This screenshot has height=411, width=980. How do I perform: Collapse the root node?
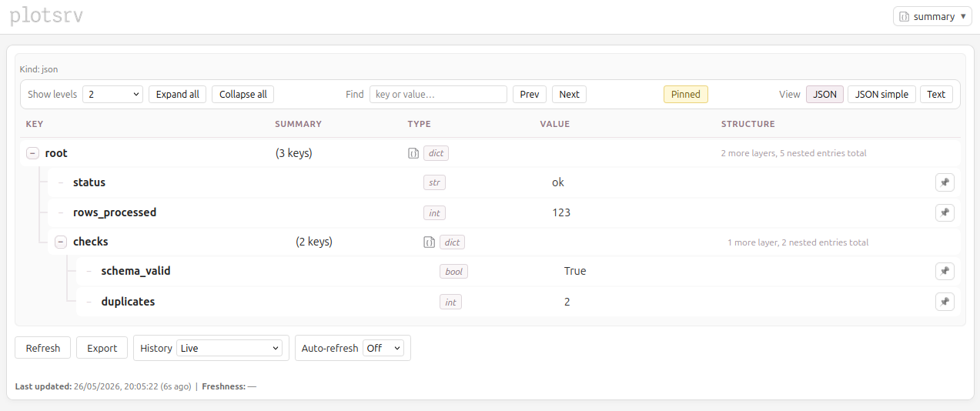pos(32,153)
